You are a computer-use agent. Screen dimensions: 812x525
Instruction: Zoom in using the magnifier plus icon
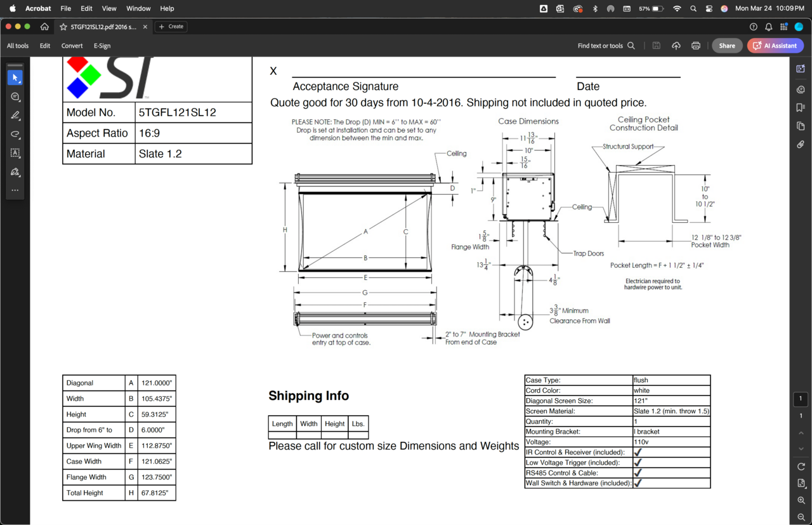click(801, 500)
